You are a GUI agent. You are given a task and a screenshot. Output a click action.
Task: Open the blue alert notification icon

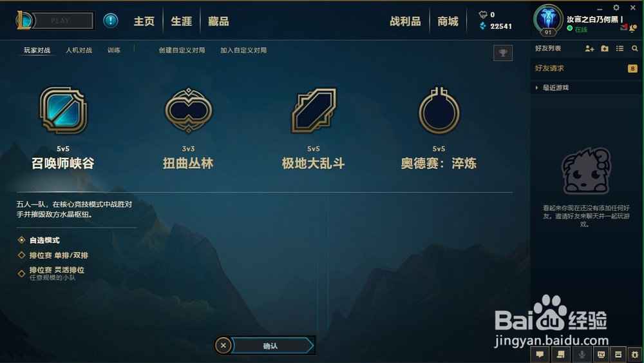(x=111, y=21)
